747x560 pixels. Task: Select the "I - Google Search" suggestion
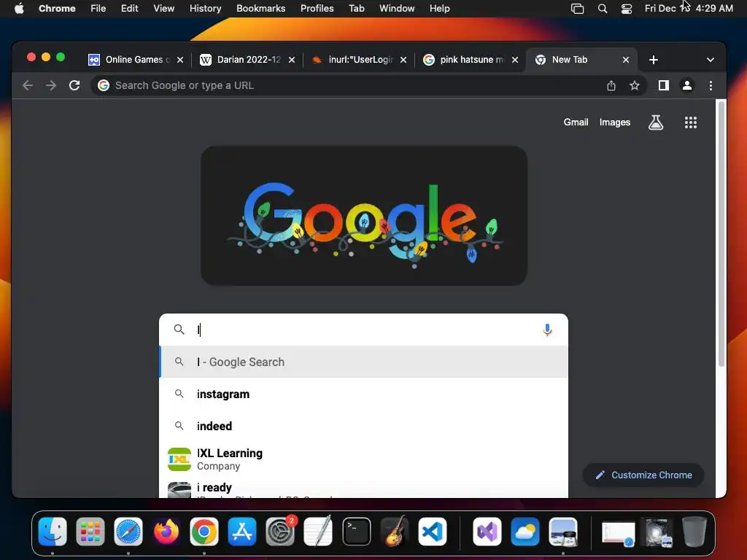363,362
